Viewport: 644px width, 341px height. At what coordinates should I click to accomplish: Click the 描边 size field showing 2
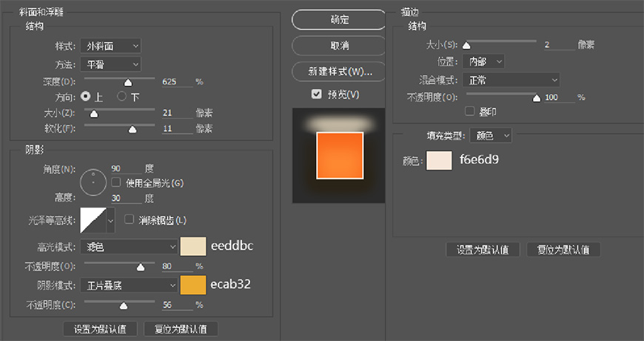pyautogui.click(x=560, y=44)
